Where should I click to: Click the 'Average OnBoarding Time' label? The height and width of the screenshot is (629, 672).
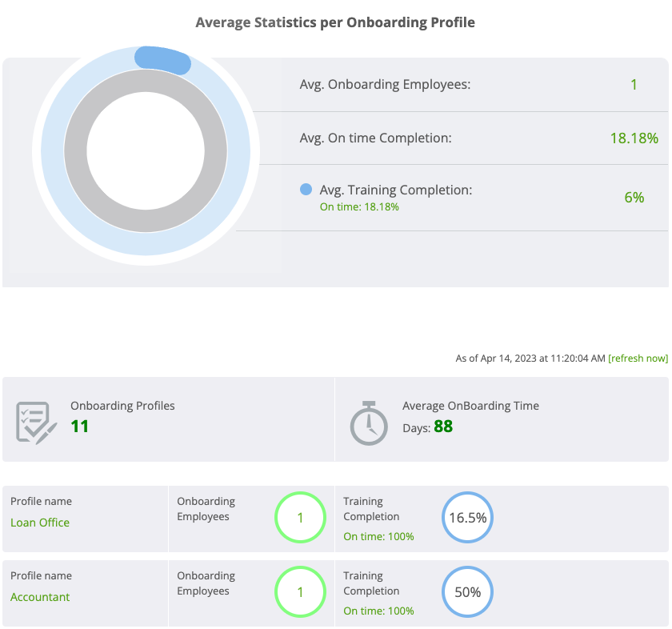pos(470,406)
